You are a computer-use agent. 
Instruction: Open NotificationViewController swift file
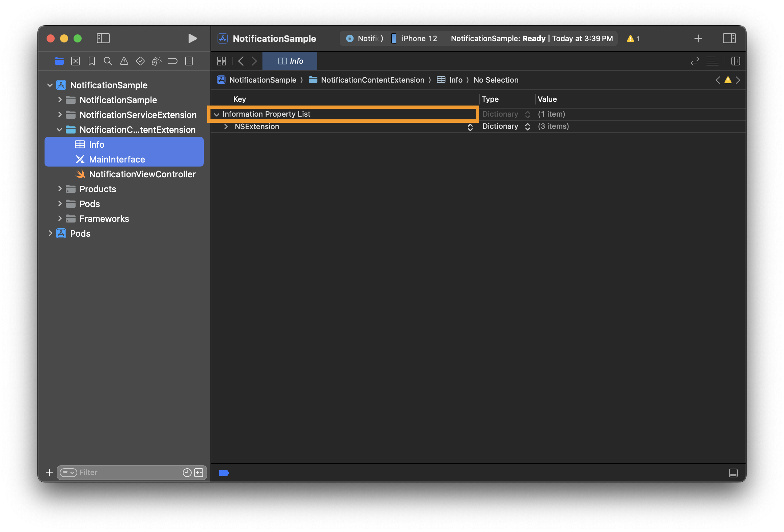click(x=124, y=174)
